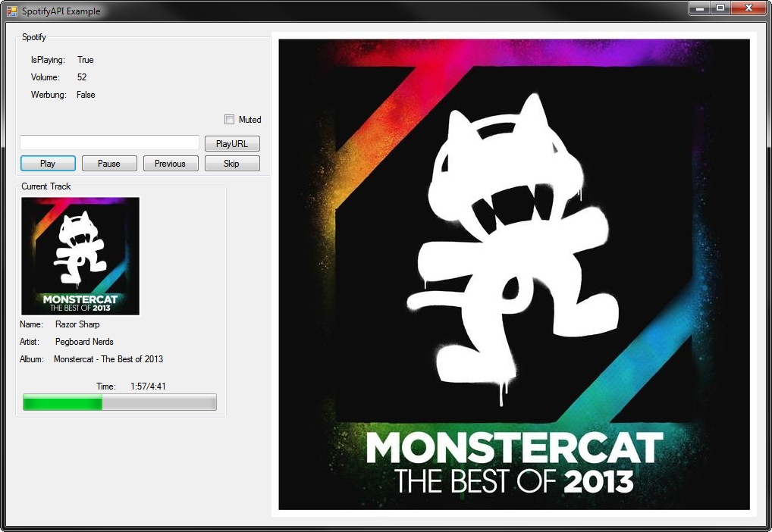Click the Time: label
Image resolution: width=772 pixels, height=532 pixels.
click(x=106, y=386)
